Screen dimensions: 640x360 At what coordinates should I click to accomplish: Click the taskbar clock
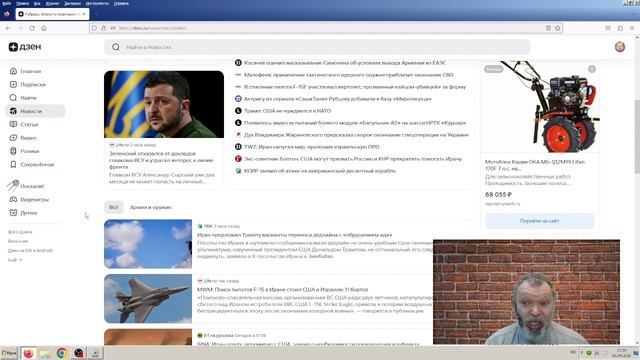tap(622, 353)
